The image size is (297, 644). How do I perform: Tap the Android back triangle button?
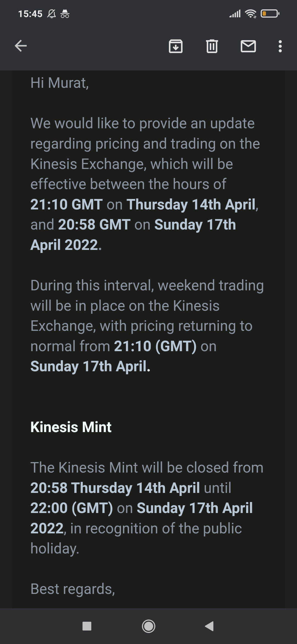209,626
